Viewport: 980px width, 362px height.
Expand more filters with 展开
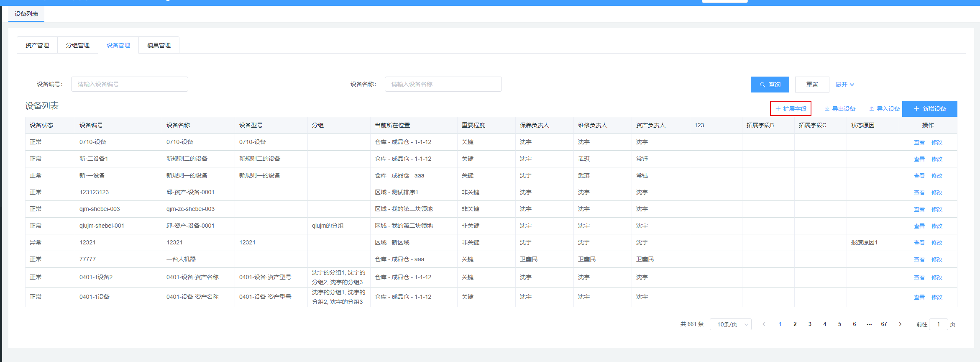tap(844, 85)
